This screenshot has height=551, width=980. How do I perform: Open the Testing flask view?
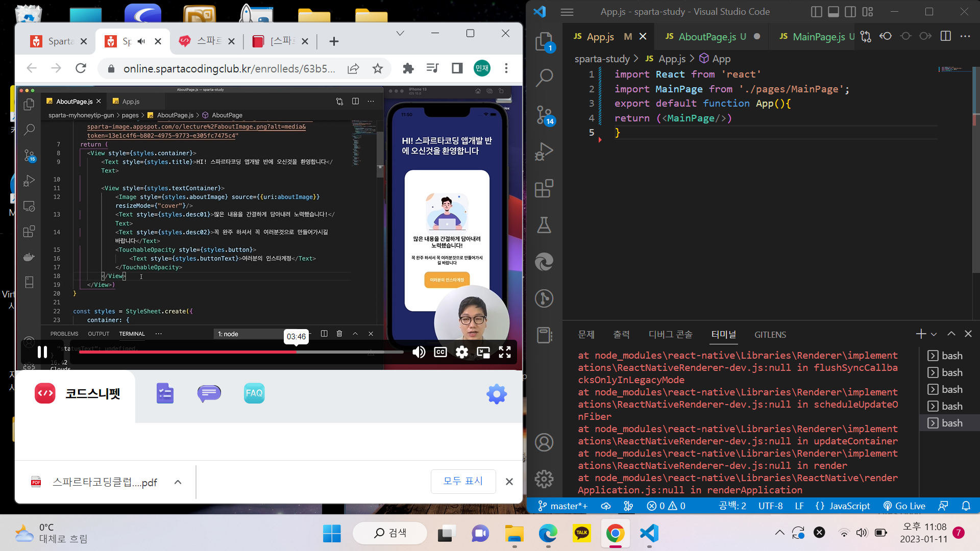click(x=544, y=225)
